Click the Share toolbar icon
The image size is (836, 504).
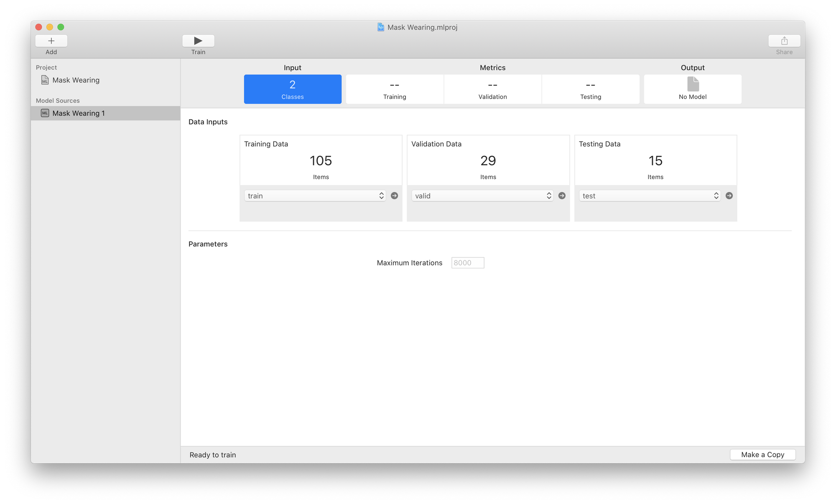[784, 41]
